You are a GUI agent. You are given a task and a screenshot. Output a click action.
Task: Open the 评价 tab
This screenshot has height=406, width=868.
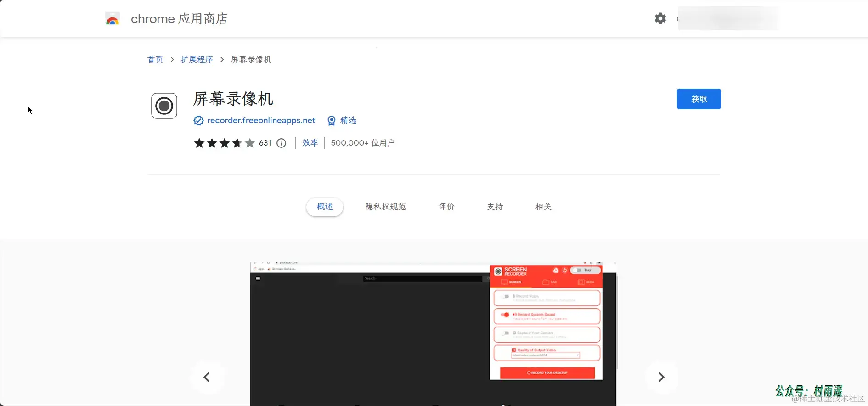pyautogui.click(x=446, y=207)
